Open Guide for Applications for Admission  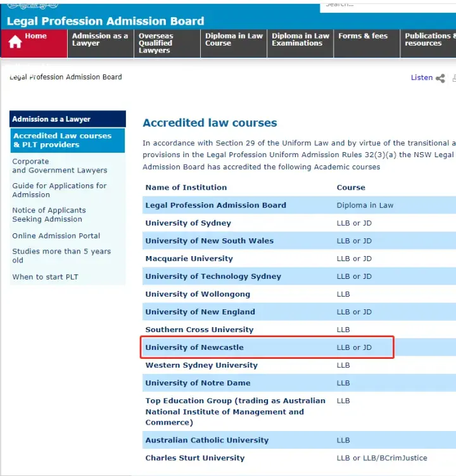59,190
